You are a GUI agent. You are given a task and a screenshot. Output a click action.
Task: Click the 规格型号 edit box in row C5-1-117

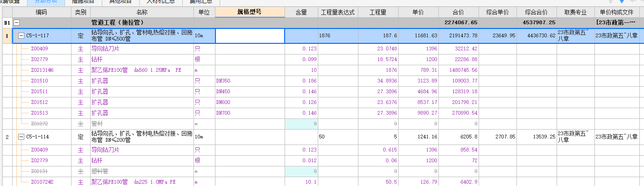click(250, 35)
